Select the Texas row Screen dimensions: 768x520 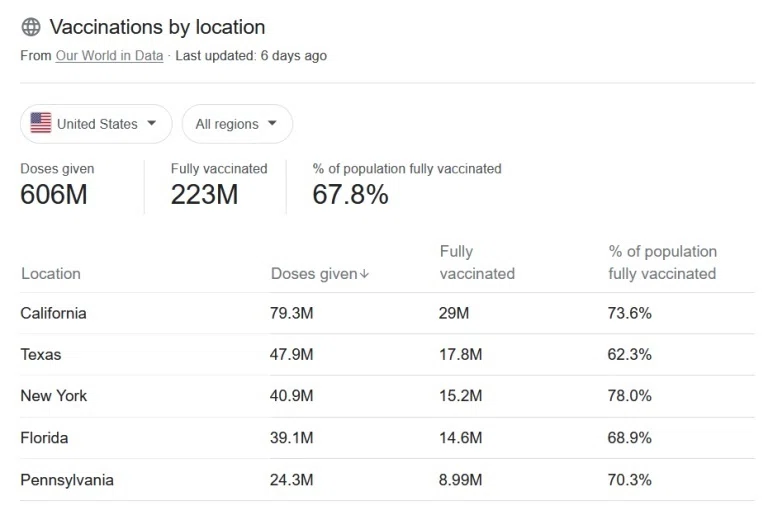(387, 355)
